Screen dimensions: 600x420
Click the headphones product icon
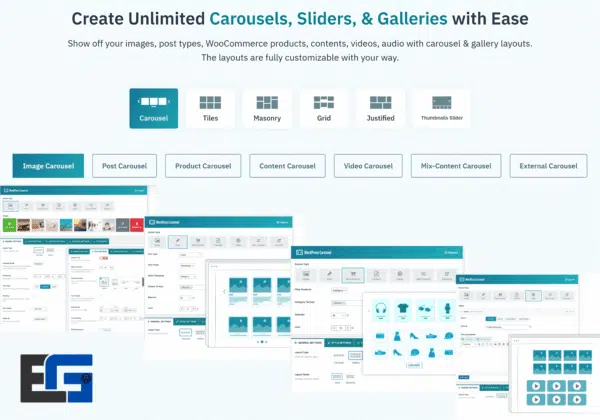(381, 310)
